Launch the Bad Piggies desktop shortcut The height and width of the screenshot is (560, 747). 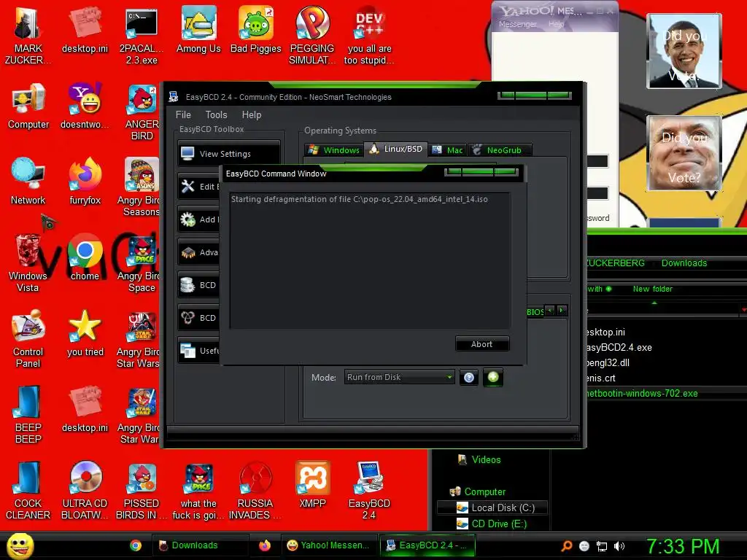point(256,30)
